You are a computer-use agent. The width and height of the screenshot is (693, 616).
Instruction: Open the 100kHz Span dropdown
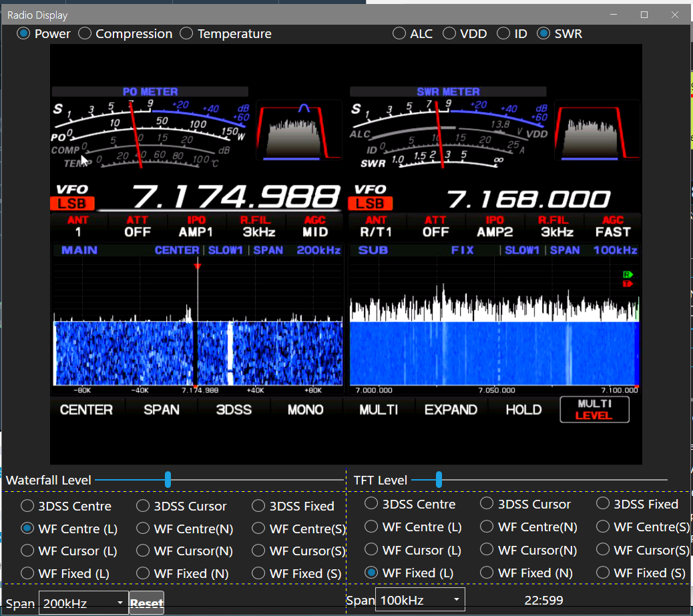[x=420, y=600]
